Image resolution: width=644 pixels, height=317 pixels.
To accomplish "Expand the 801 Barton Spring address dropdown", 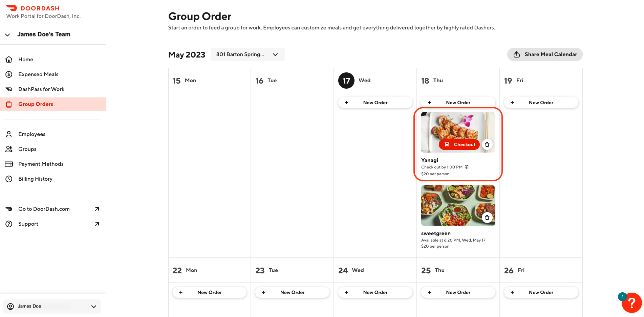I will tap(248, 54).
